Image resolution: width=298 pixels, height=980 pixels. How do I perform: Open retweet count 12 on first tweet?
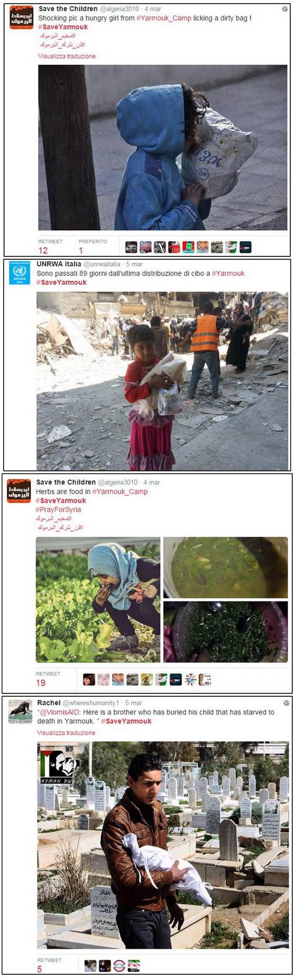43,250
